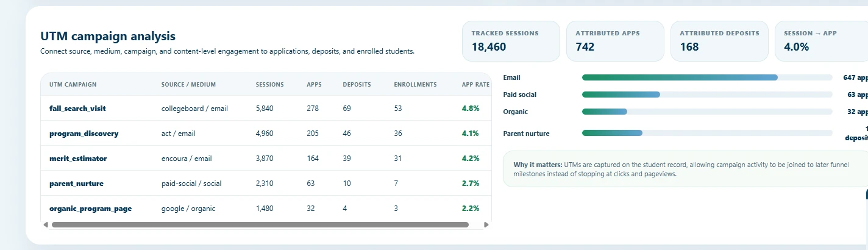This screenshot has width=868, height=250.
Task: Click the SOURCE / MEDIUM column header
Action: point(188,85)
